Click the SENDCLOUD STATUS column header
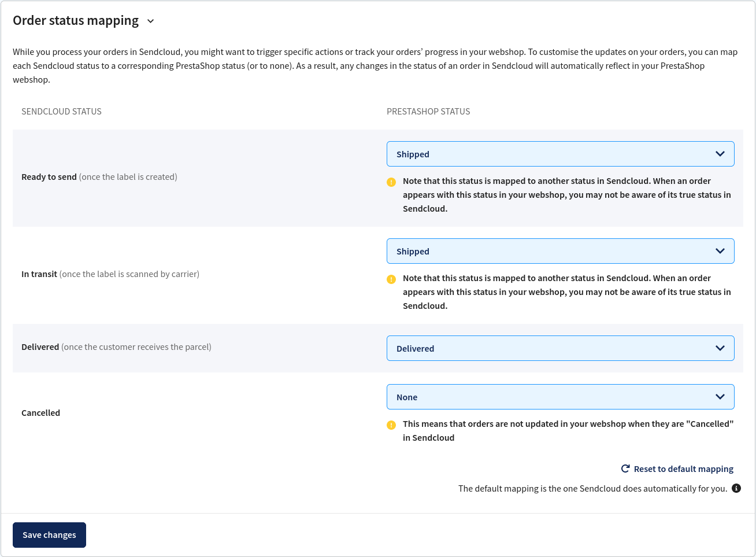756x557 pixels. (61, 112)
